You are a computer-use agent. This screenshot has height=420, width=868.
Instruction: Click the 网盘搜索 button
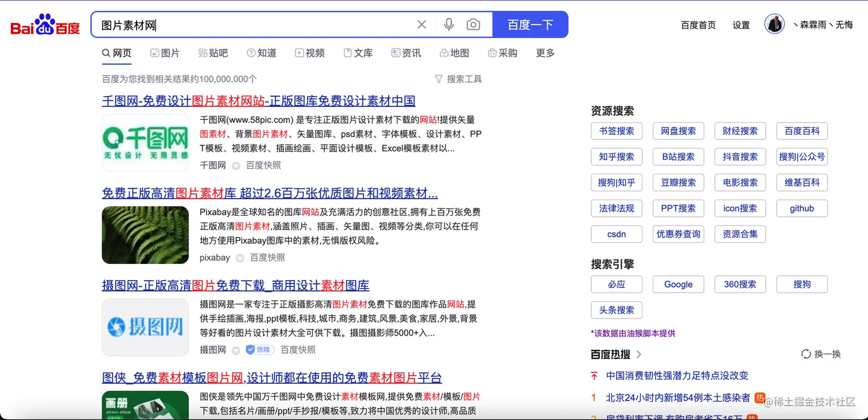679,131
